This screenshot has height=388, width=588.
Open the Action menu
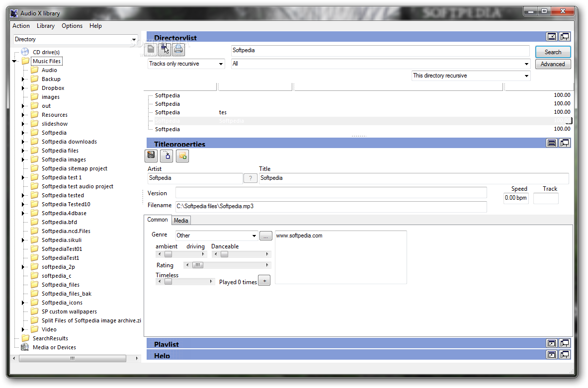(x=21, y=25)
